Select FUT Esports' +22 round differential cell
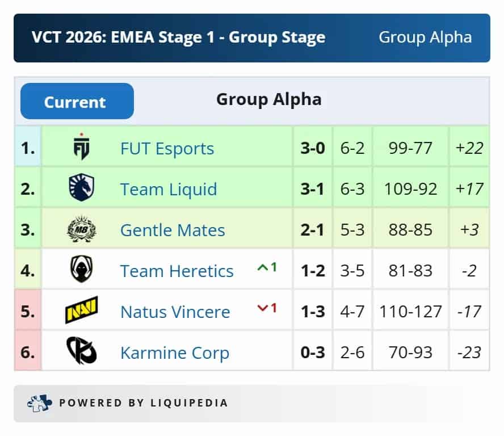Image resolution: width=504 pixels, height=436 pixels. [x=469, y=148]
